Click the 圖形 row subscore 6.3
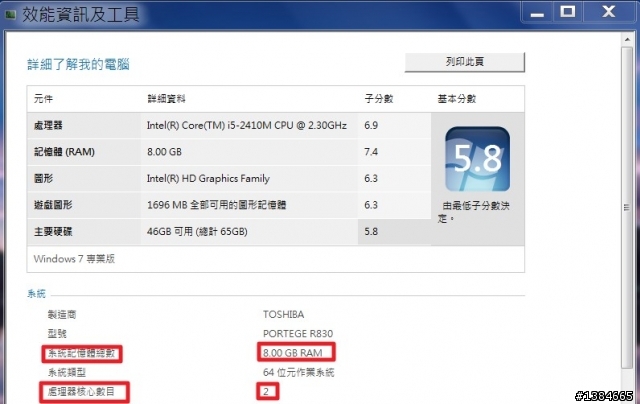 click(371, 178)
